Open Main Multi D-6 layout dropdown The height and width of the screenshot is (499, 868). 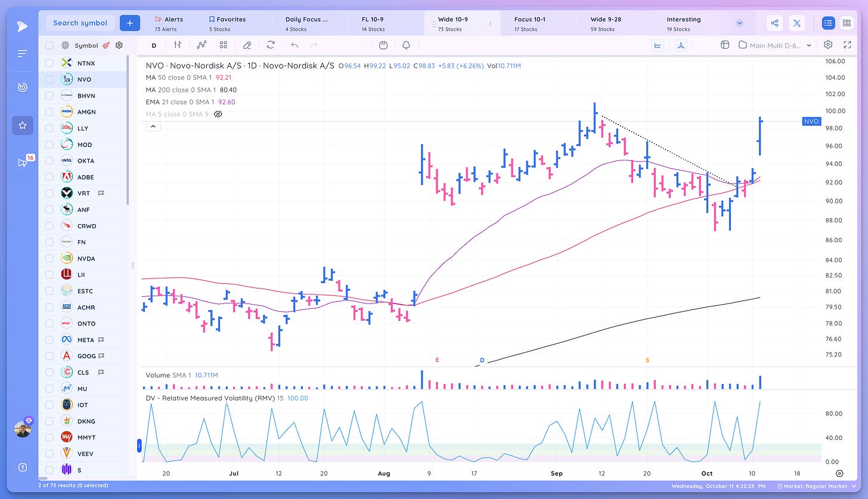tap(775, 45)
